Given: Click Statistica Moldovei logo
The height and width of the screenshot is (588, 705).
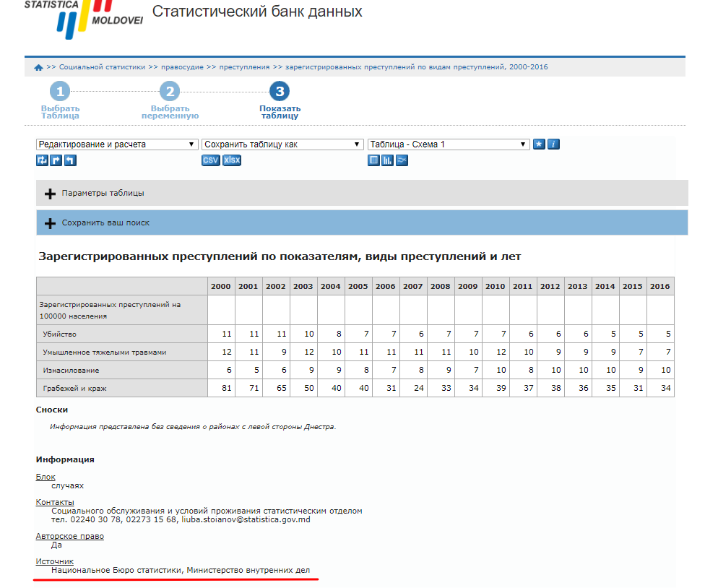Looking at the screenshot, I should 84,18.
